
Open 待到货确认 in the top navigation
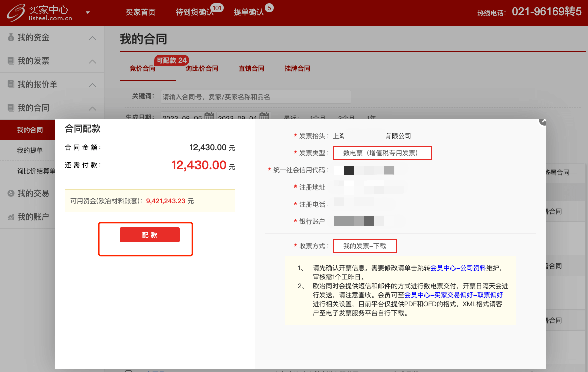[194, 12]
